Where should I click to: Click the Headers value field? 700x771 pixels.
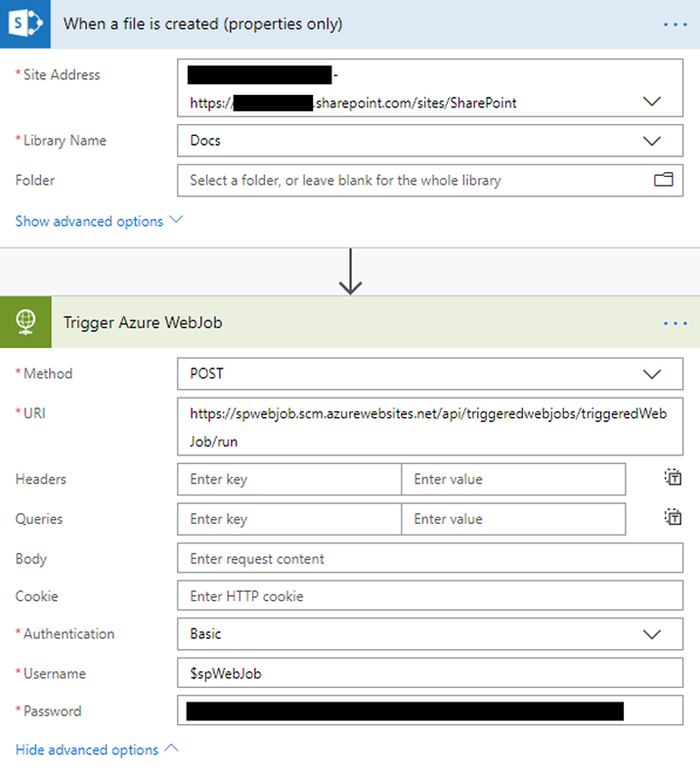click(x=513, y=479)
